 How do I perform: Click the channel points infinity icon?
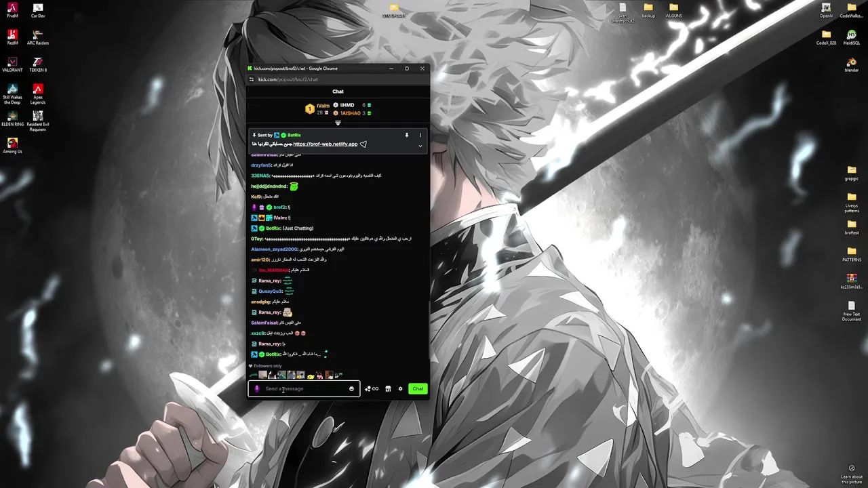[372, 389]
